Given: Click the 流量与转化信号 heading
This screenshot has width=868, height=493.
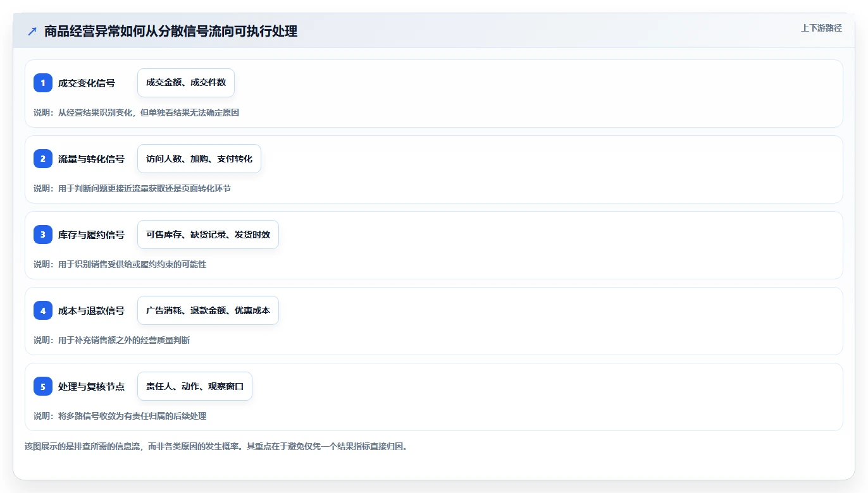Looking at the screenshot, I should point(91,159).
